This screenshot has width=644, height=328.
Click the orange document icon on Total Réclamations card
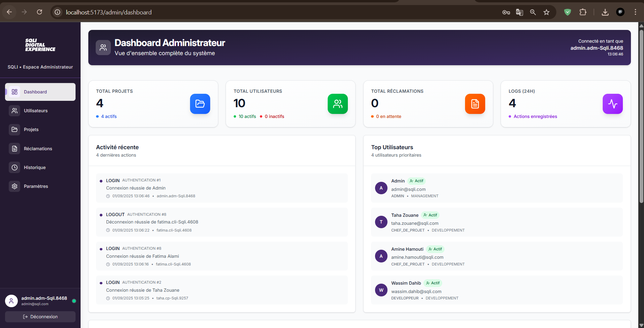pyautogui.click(x=475, y=104)
